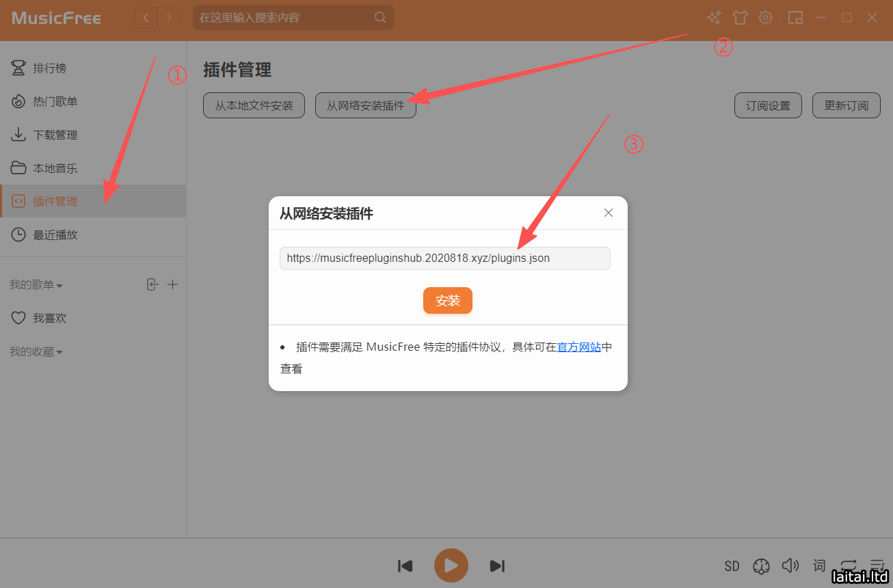Open settings via the gear icon

pyautogui.click(x=766, y=18)
